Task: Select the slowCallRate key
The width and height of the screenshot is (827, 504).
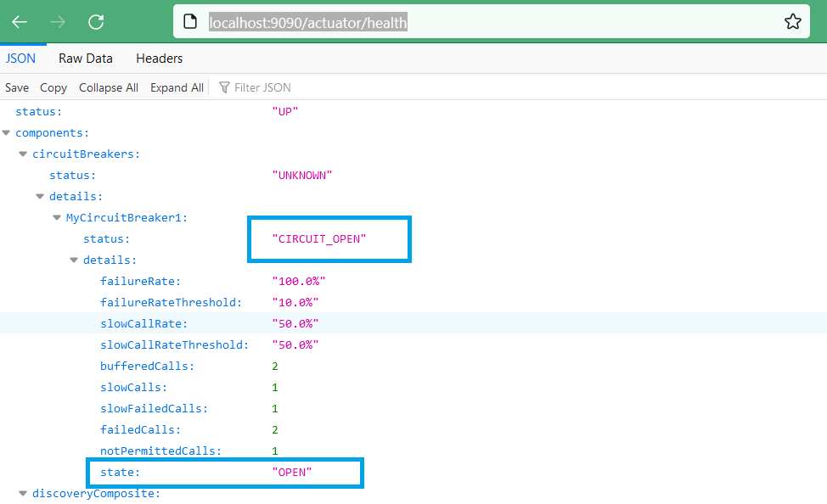Action: (x=144, y=324)
